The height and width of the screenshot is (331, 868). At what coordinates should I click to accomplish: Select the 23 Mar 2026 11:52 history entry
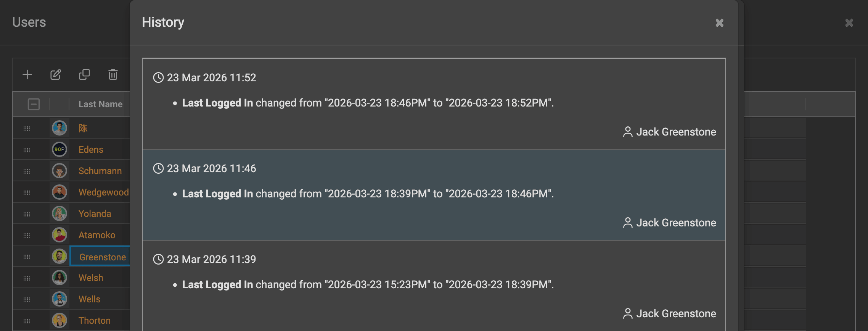click(434, 104)
